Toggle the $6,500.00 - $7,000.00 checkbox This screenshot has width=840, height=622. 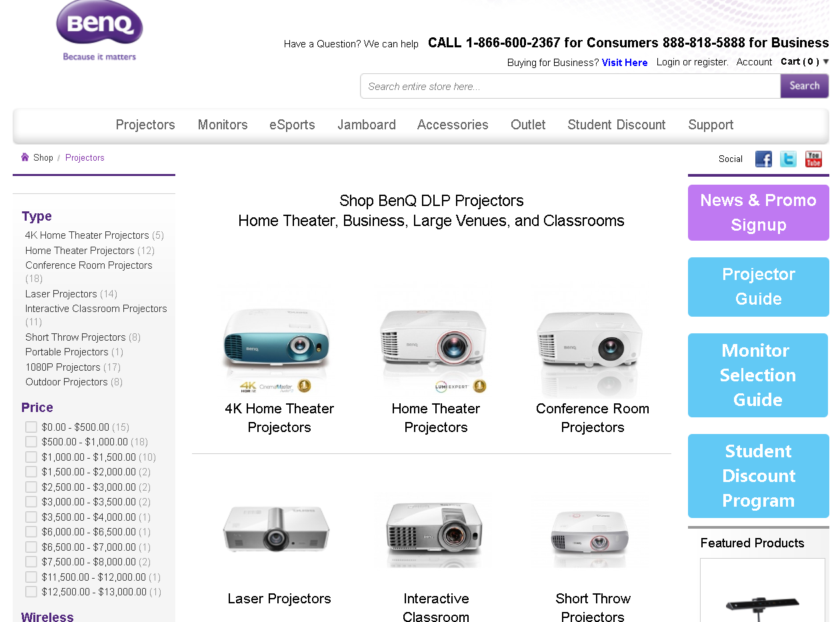(31, 547)
